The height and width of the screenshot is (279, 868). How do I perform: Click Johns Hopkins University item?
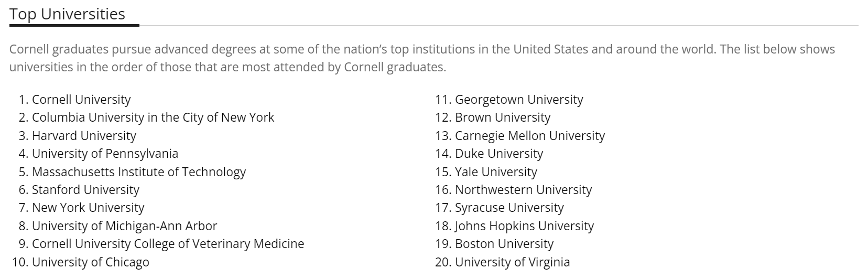524,226
